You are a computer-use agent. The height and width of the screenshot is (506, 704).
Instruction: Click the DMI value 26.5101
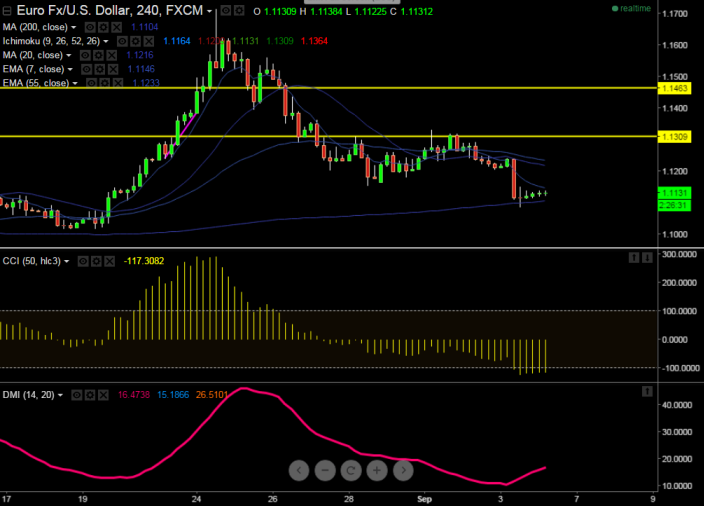[212, 395]
